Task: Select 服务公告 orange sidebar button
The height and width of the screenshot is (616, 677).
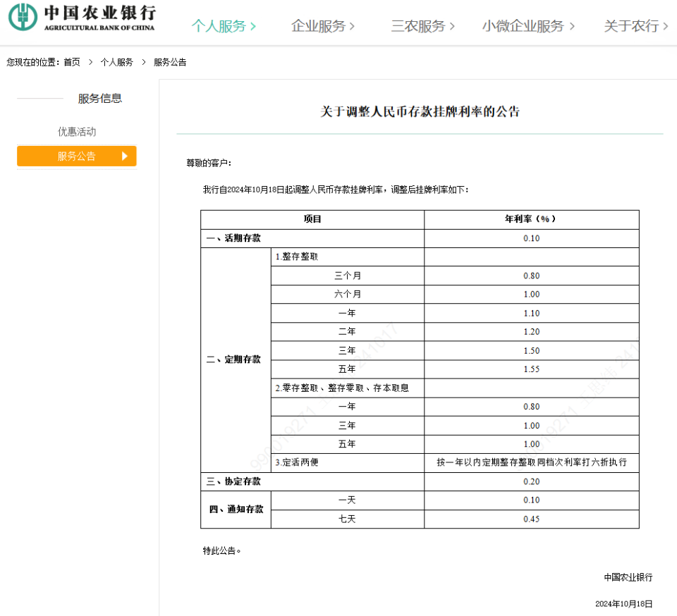Action: click(x=76, y=156)
